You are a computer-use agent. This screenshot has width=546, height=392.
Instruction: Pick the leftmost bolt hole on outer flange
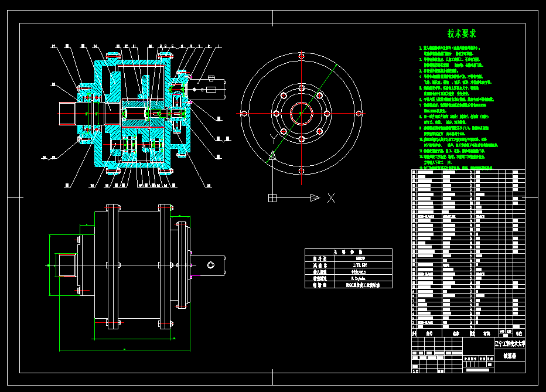244,114
